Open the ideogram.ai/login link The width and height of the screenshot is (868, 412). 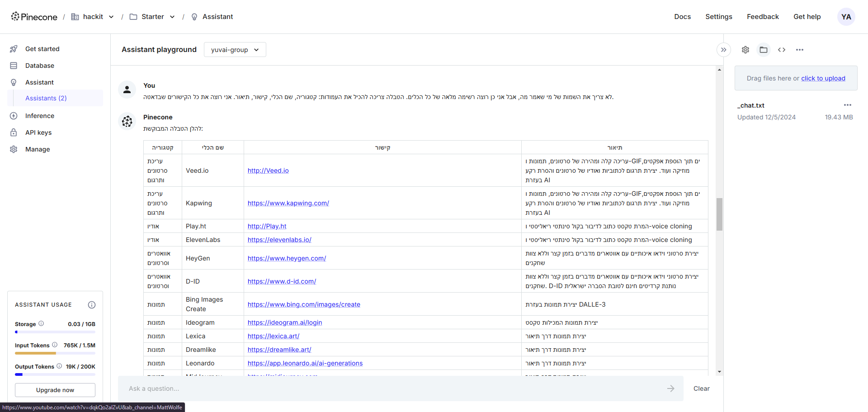click(285, 322)
